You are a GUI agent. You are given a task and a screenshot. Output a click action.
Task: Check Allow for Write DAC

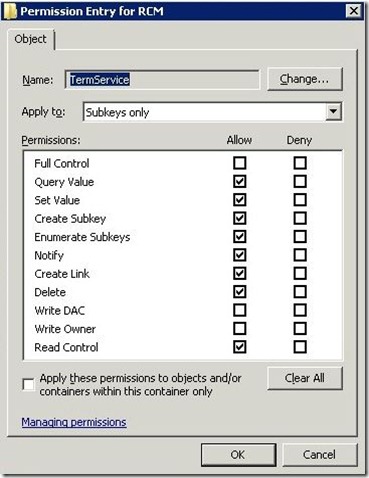[x=240, y=310]
